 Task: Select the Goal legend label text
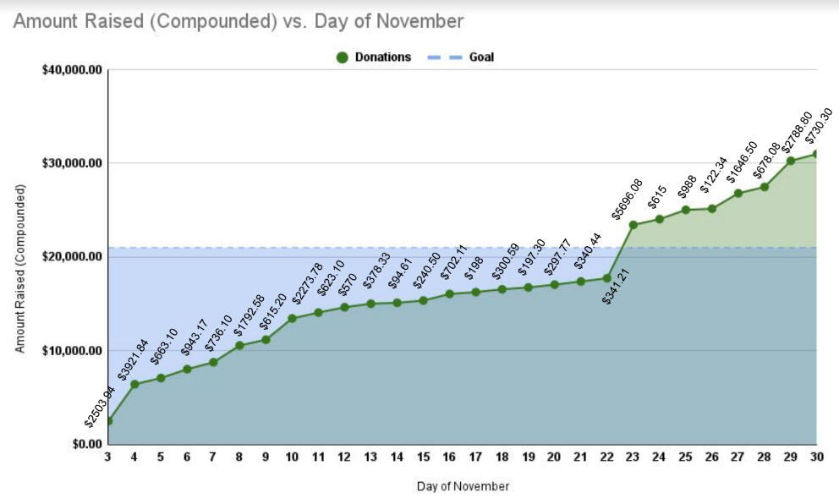(481, 58)
